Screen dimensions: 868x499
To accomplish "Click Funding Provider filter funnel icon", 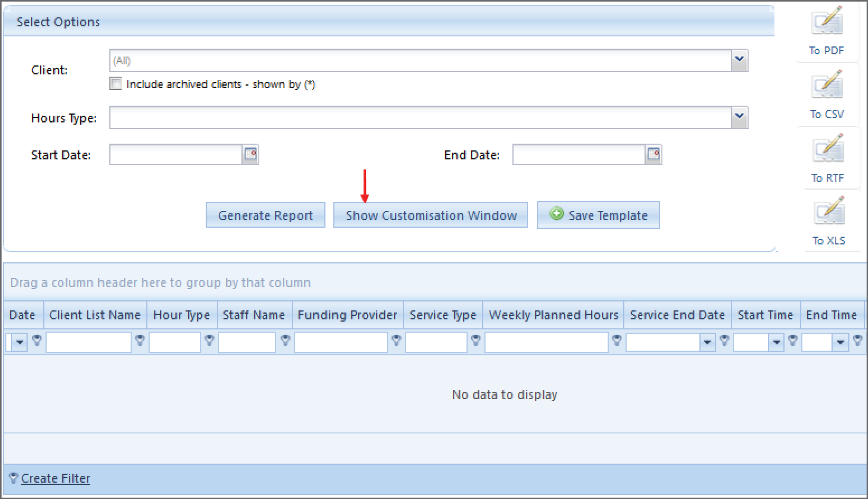I will [396, 340].
